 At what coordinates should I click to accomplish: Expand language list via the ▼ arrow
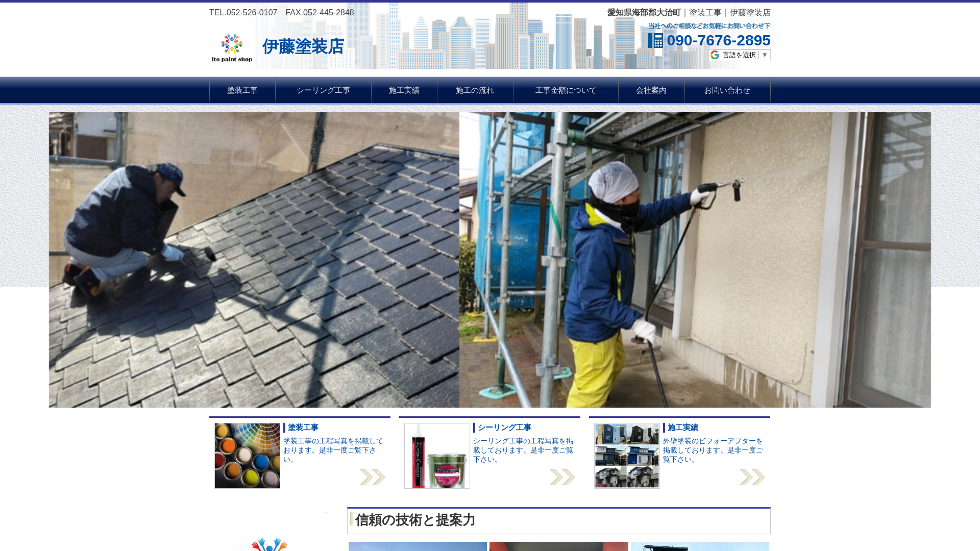pyautogui.click(x=765, y=55)
